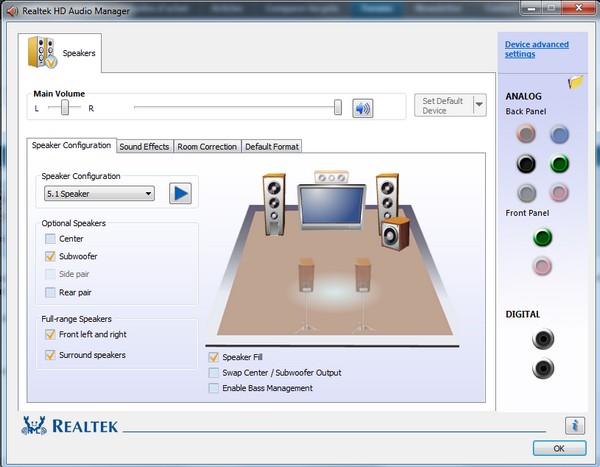This screenshot has width=600, height=467.
Task: Open the 5.1 Speaker configuration dropdown
Action: [99, 193]
